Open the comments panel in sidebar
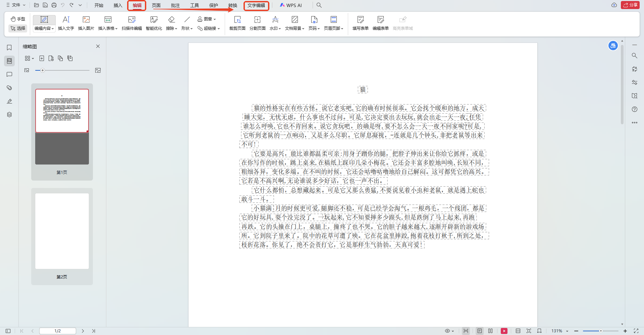Image resolution: width=644 pixels, height=335 pixels. pyautogui.click(x=9, y=74)
